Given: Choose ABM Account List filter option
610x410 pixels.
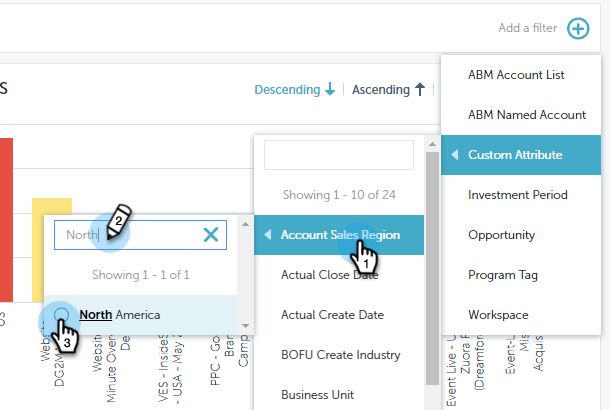Looking at the screenshot, I should [x=516, y=75].
